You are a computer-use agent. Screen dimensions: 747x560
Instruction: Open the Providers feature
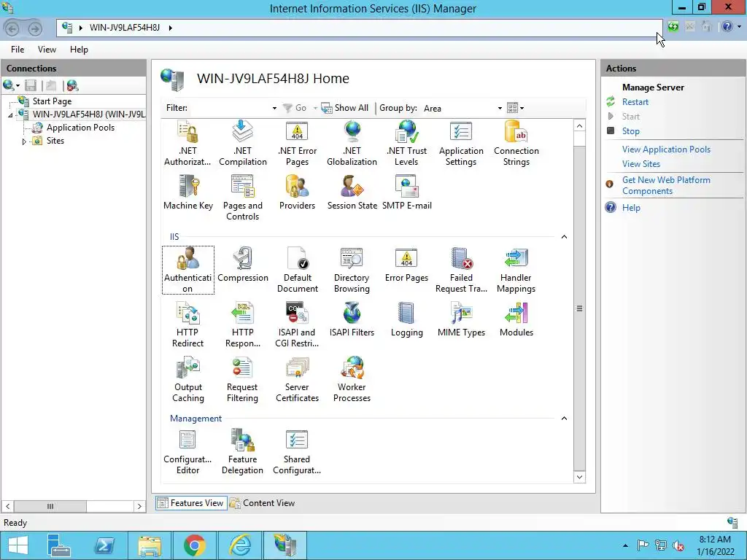pos(298,192)
